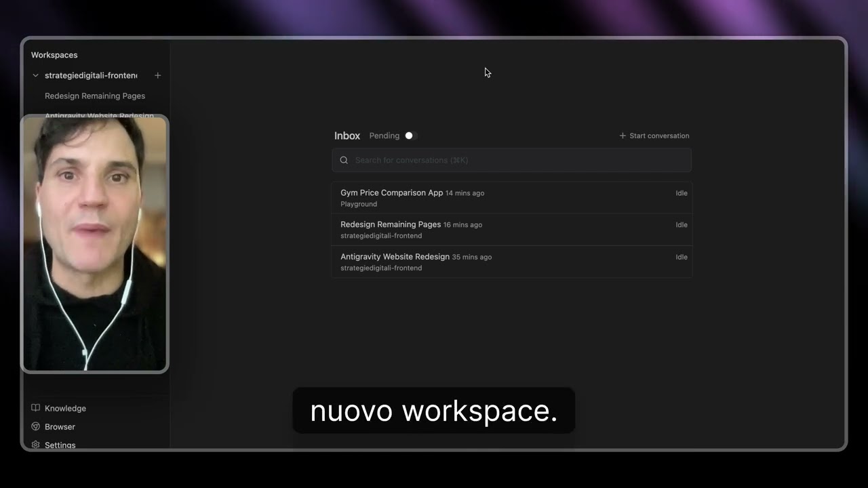Viewport: 868px width, 488px height.
Task: Click the Workspaces heading
Action: [x=54, y=55]
